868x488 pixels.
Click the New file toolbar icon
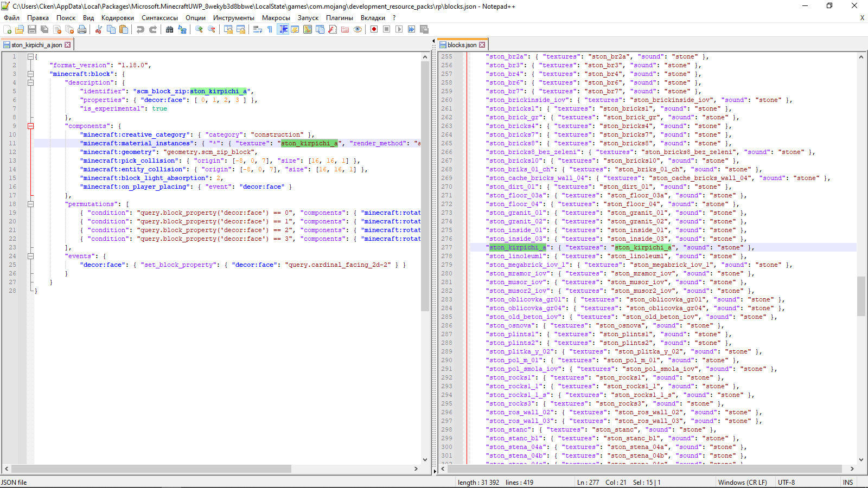point(7,29)
